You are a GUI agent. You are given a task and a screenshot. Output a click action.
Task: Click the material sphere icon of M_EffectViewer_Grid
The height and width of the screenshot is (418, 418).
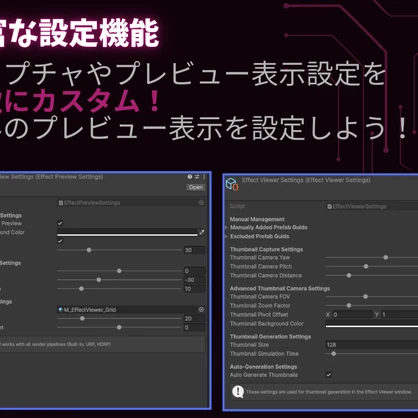(60, 310)
